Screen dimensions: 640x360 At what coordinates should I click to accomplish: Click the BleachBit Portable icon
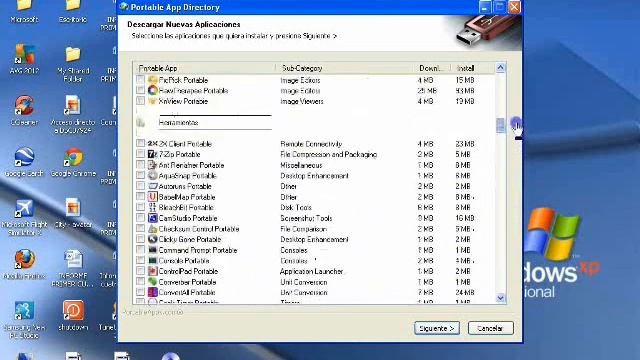click(x=153, y=207)
